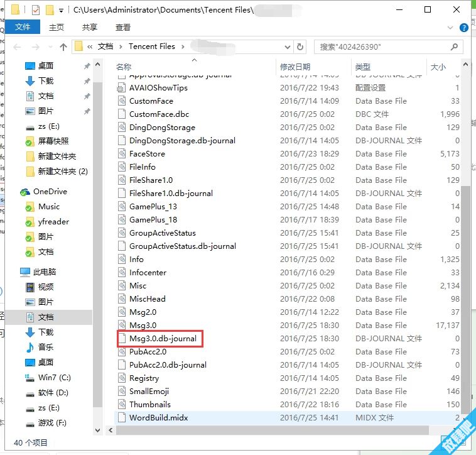Select the Registry file icon
The width and height of the screenshot is (476, 455).
pos(121,378)
